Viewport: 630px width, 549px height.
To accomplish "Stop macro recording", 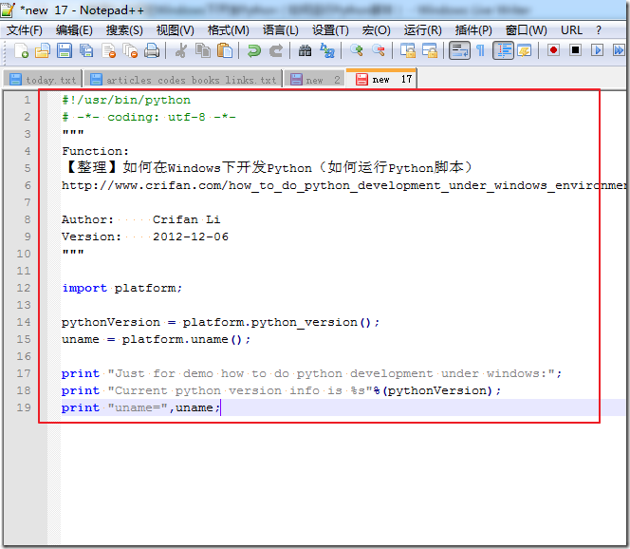I will [x=575, y=50].
